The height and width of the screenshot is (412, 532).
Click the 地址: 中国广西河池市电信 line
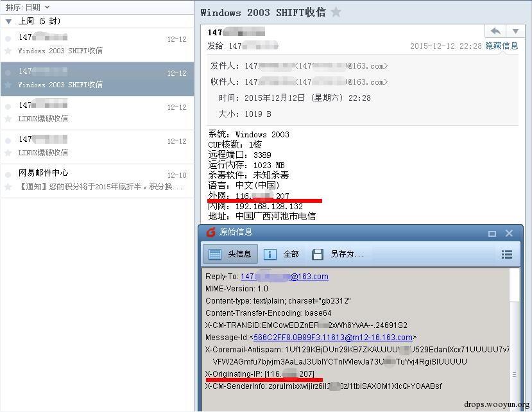point(262,216)
